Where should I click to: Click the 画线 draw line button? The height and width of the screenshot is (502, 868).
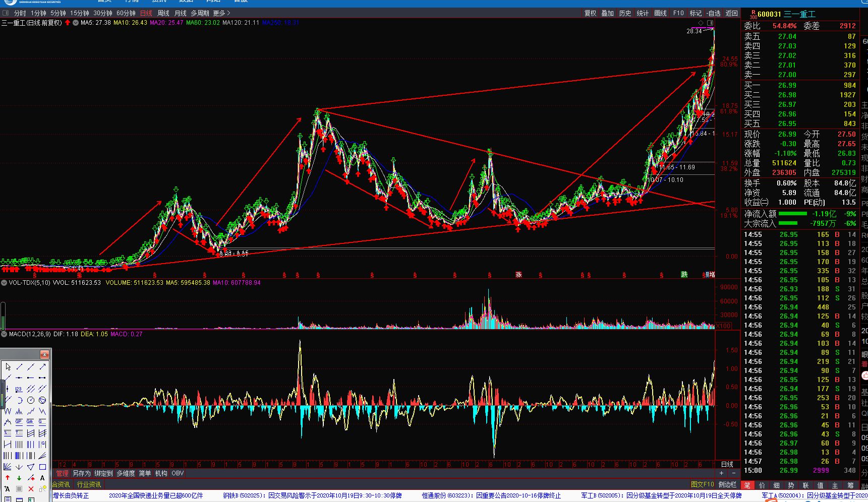(660, 13)
